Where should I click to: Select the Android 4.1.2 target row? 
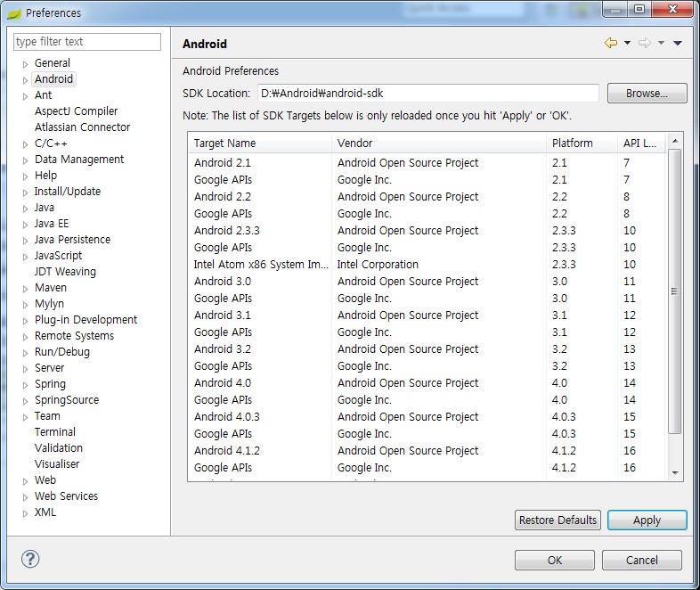tap(427, 451)
